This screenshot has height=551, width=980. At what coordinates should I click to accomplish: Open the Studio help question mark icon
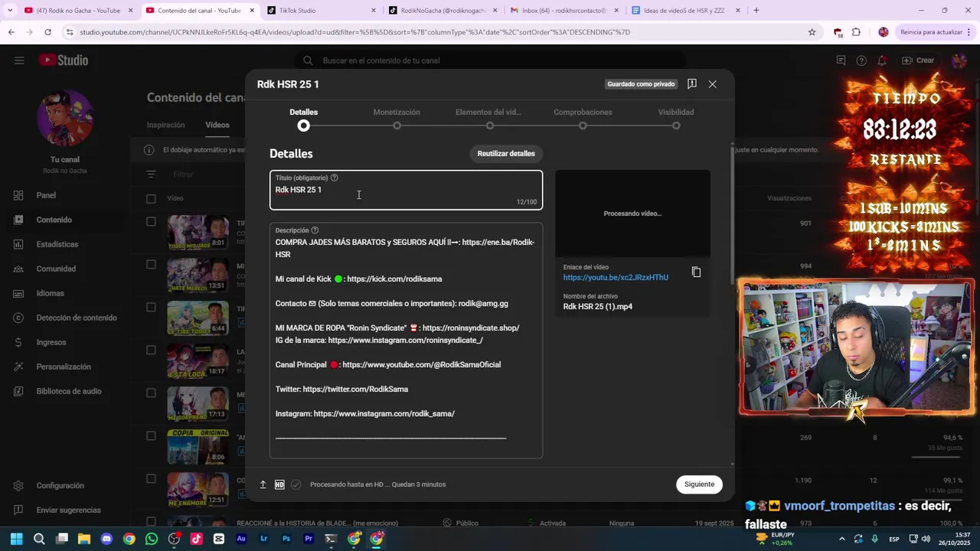point(861,60)
